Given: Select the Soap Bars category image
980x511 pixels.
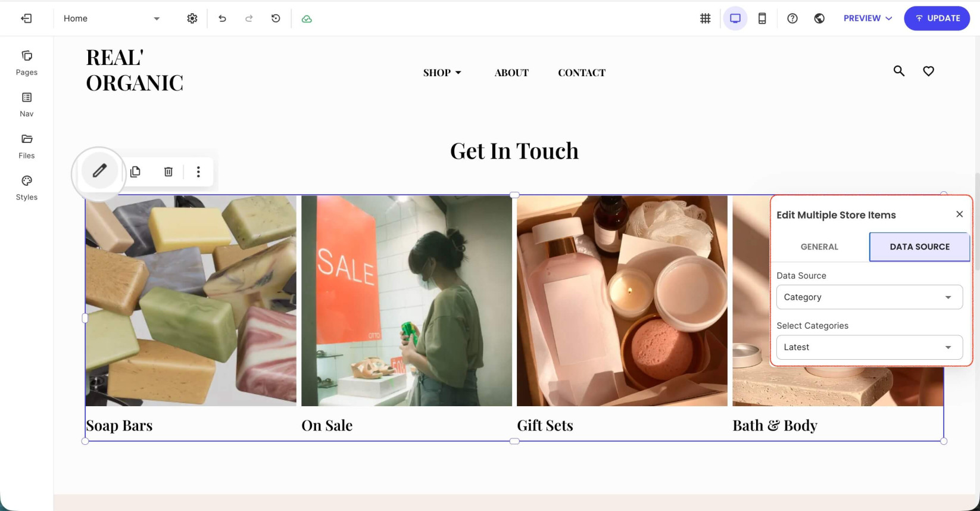Looking at the screenshot, I should [x=191, y=301].
